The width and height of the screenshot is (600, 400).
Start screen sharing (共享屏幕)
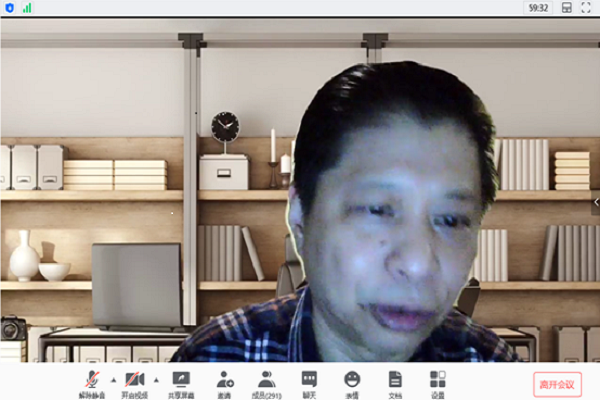[181, 380]
